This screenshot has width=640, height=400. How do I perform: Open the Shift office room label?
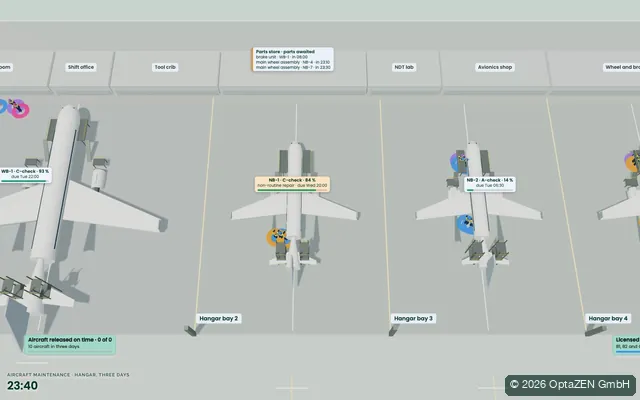tap(81, 67)
